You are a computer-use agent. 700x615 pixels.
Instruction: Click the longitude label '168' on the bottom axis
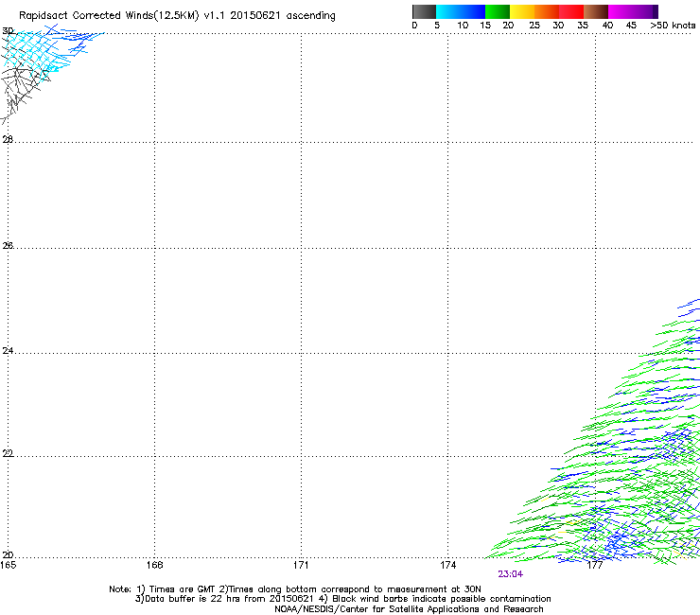click(154, 565)
